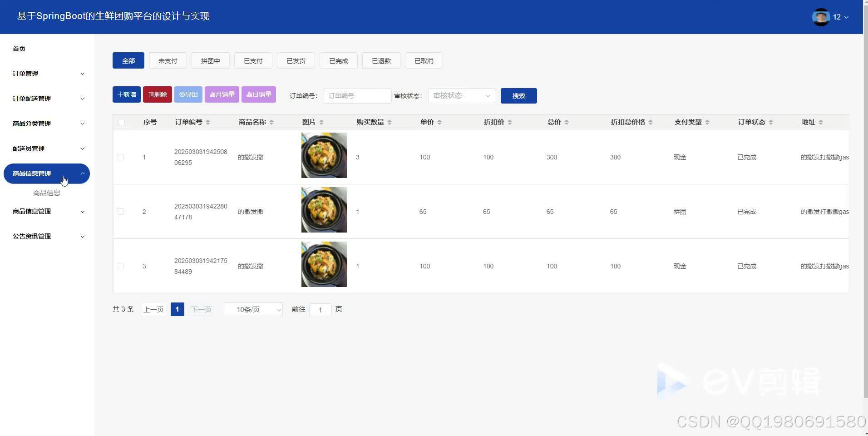Tick the checkbox for order row 3
The width and height of the screenshot is (868, 436).
(x=121, y=266)
